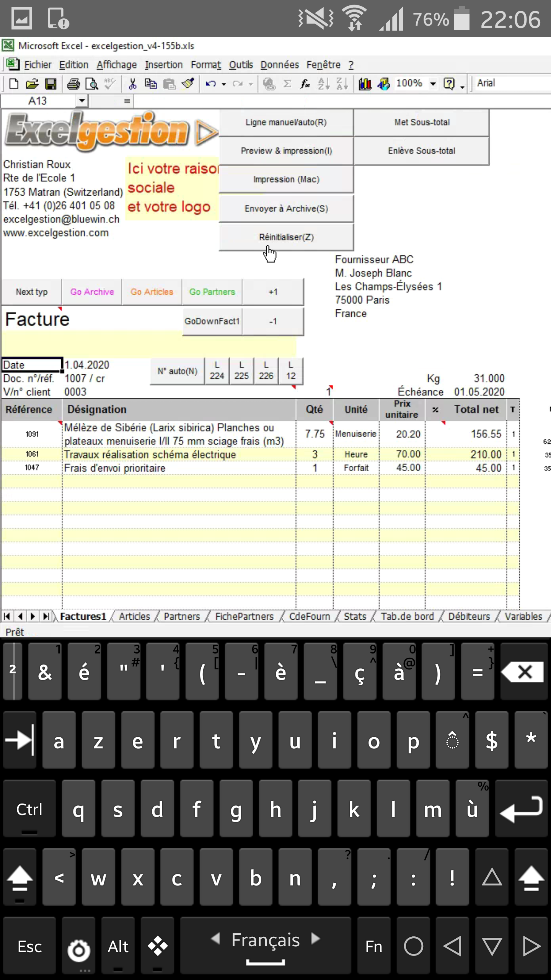Click the Undo arrow icon
The width and height of the screenshot is (551, 980).
(210, 83)
